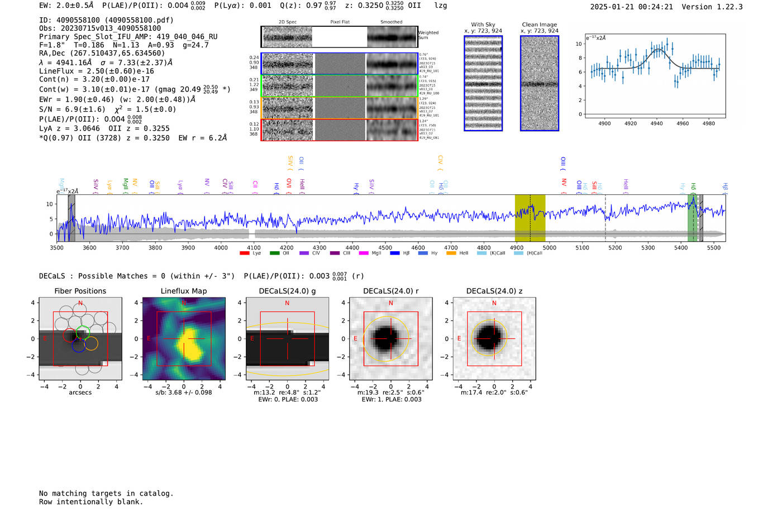Click the dashed vertical line near 5170
Screen dimensions: 782x532
pyautogui.click(x=605, y=218)
